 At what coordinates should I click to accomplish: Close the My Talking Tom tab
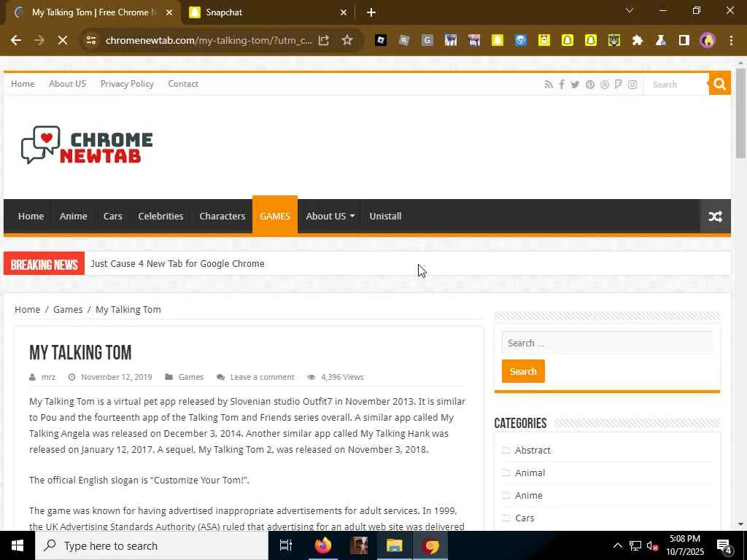169,12
